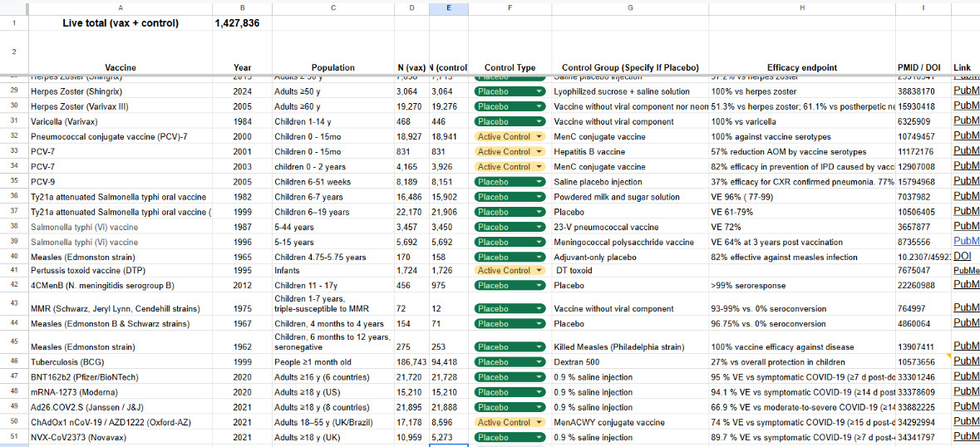Select the Year cell 1962
980x447 pixels.
click(x=243, y=346)
